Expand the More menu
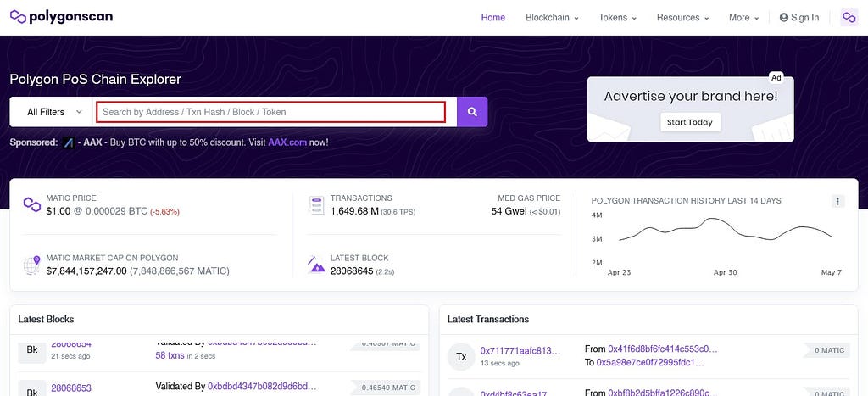 click(743, 18)
